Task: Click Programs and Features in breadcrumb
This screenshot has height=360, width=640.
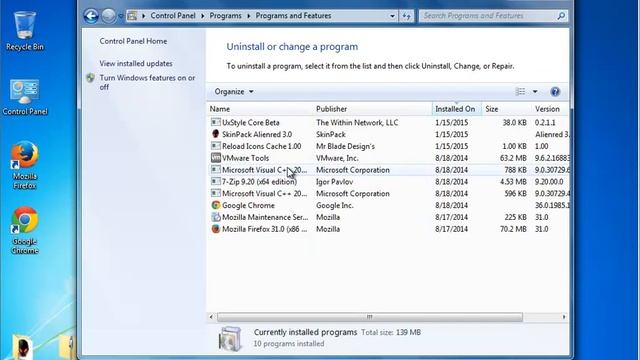Action: (x=293, y=16)
